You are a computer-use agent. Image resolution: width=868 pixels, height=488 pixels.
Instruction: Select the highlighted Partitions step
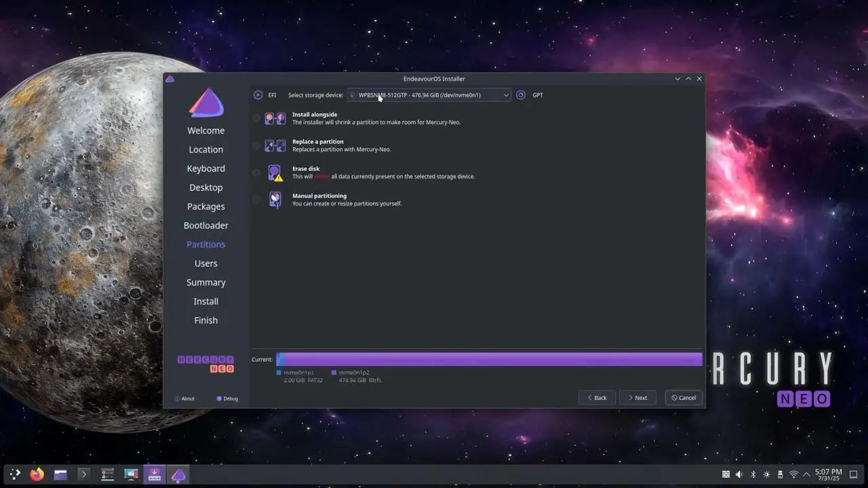pyautogui.click(x=206, y=245)
